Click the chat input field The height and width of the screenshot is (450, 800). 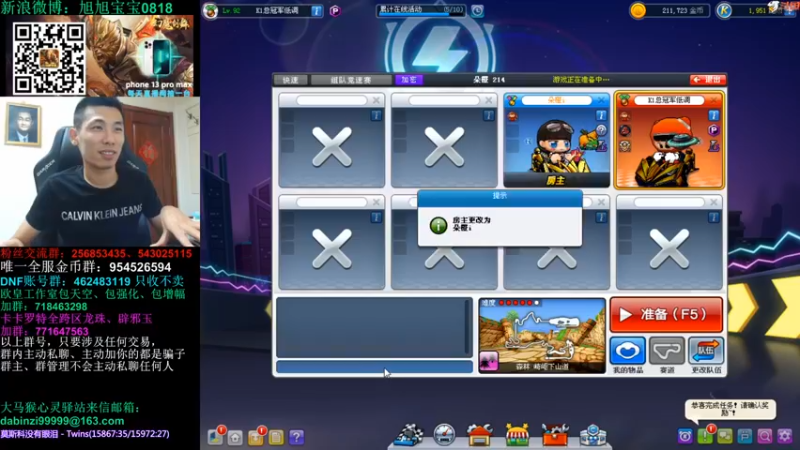(374, 367)
